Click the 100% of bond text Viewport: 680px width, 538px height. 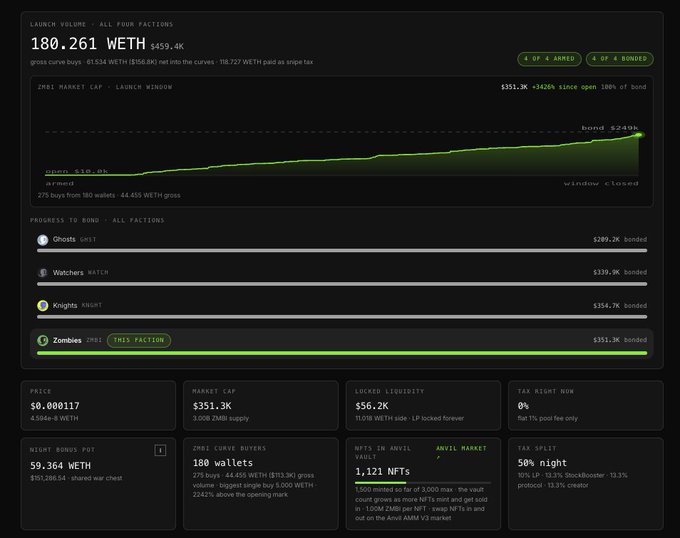623,87
